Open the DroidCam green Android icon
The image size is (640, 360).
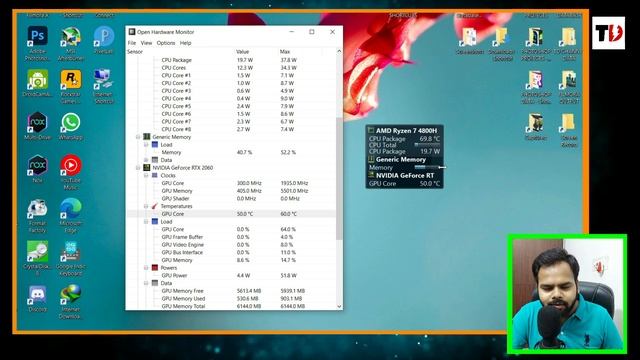[x=37, y=79]
